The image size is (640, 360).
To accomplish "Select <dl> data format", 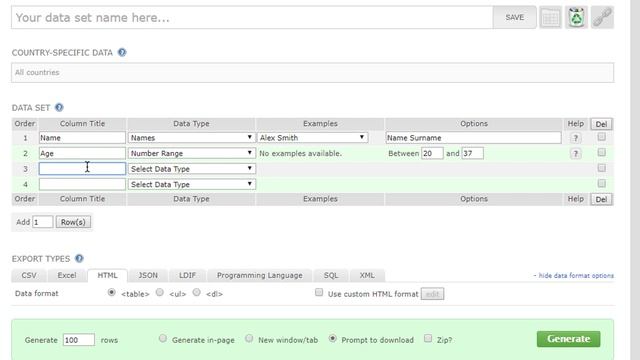I will click(x=196, y=292).
